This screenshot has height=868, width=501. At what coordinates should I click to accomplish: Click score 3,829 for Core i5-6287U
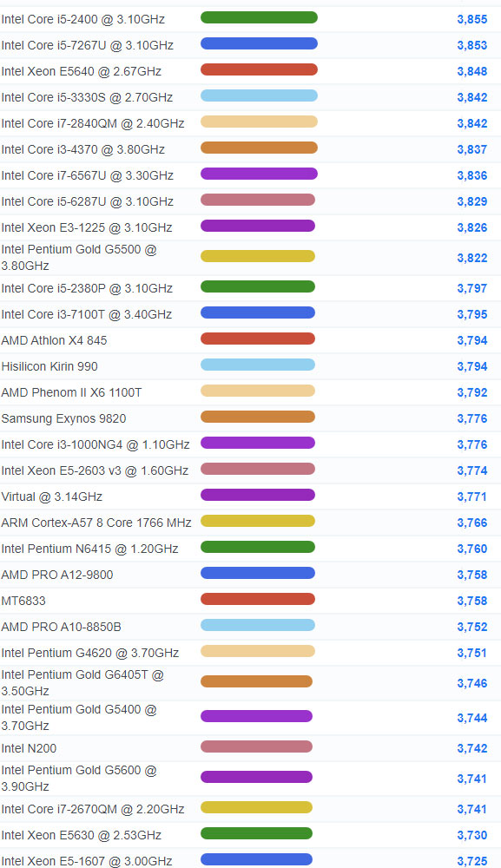pyautogui.click(x=472, y=201)
